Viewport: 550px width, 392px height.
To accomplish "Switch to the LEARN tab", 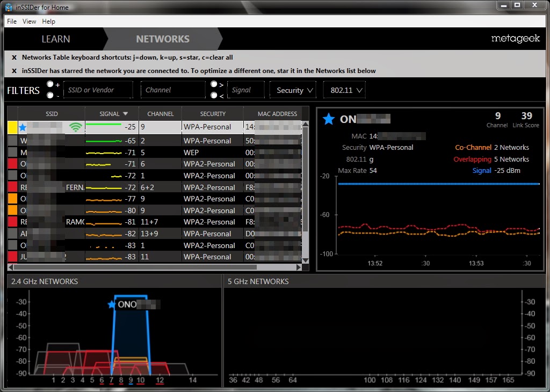I will coord(56,39).
